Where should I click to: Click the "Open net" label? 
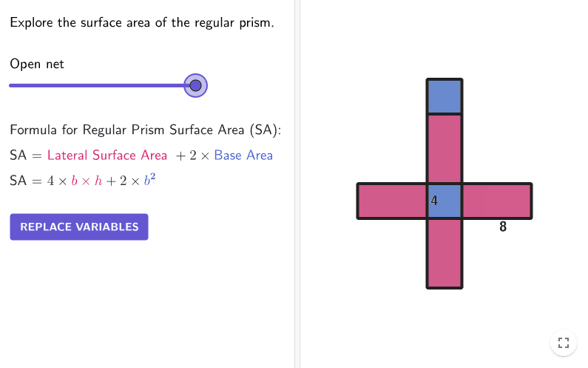coord(37,64)
